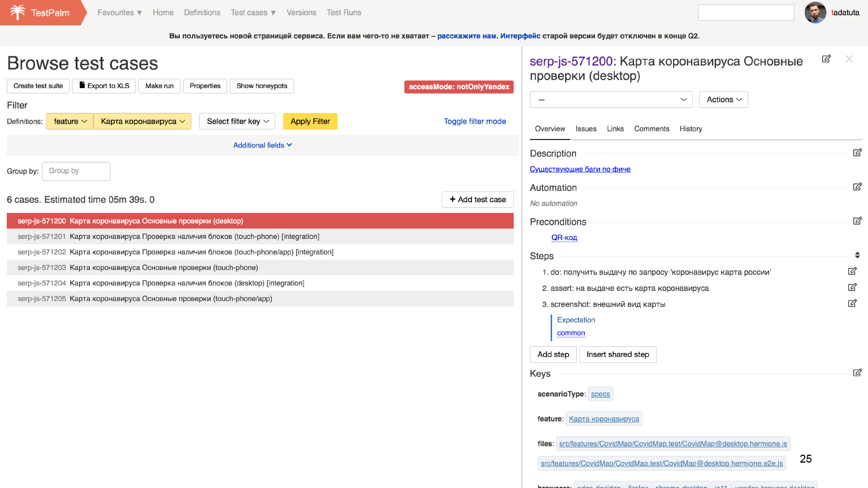Switch to the Issues tab

586,129
